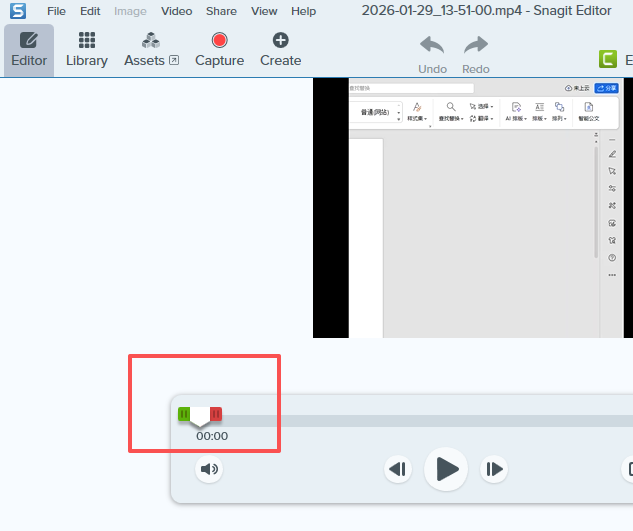
Task: Switch to the Editor tab
Action: click(29, 49)
